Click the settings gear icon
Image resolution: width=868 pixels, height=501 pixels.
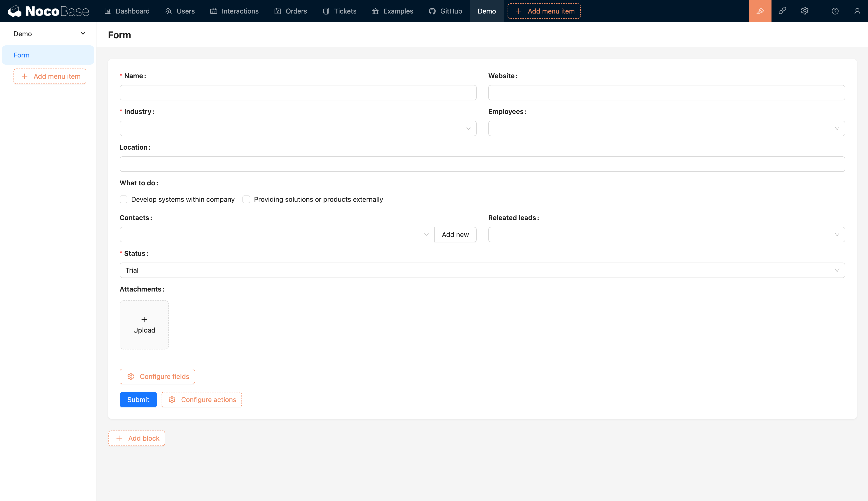coord(805,11)
